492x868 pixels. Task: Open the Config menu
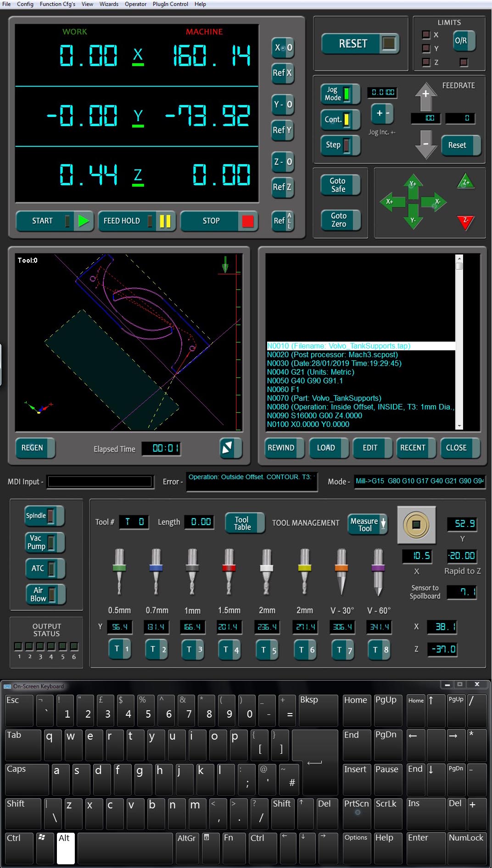tap(25, 4)
